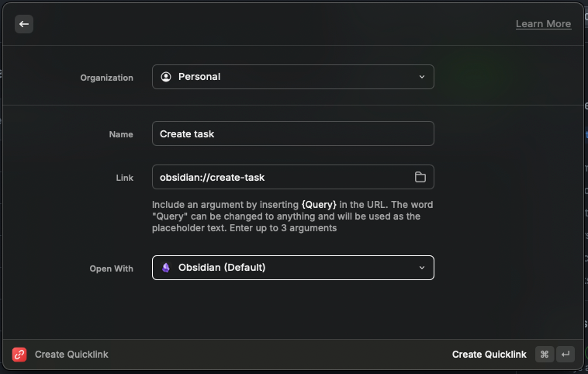
Task: Click the Organization dropdown chevron
Action: [x=422, y=77]
